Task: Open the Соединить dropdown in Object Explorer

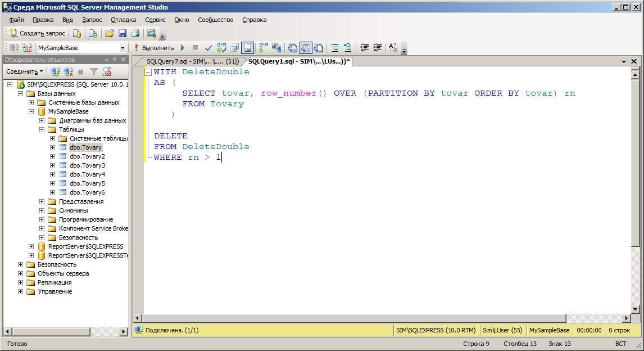Action: point(24,71)
